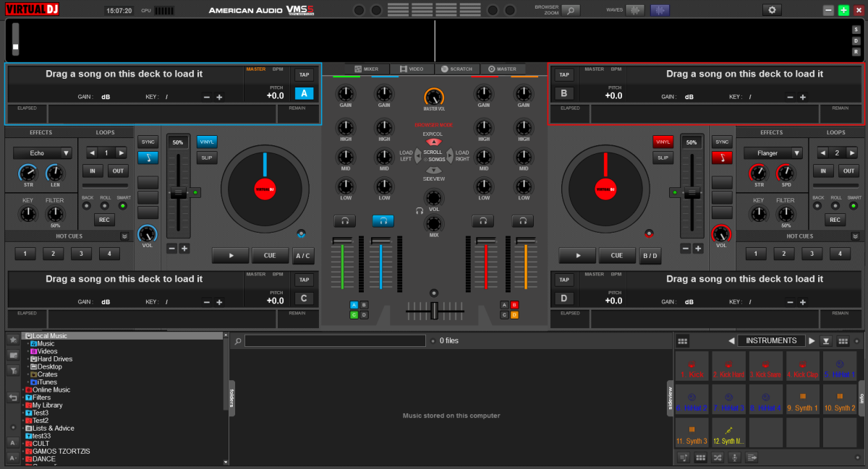Click the back arrow icon in browser sidebar

[13, 397]
